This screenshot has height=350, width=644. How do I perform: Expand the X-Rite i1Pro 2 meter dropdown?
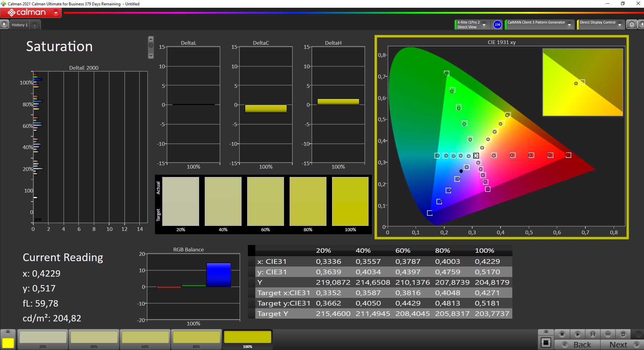click(x=484, y=25)
